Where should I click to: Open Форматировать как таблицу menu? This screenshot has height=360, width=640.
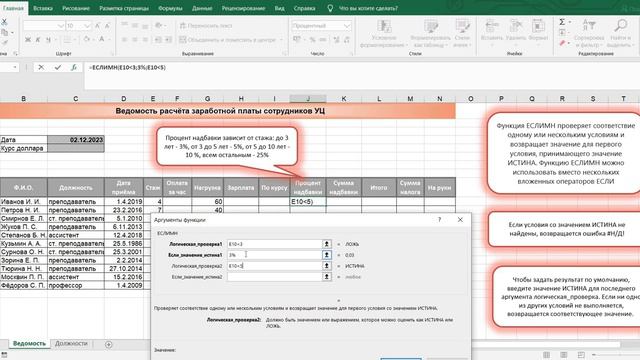coord(430,33)
